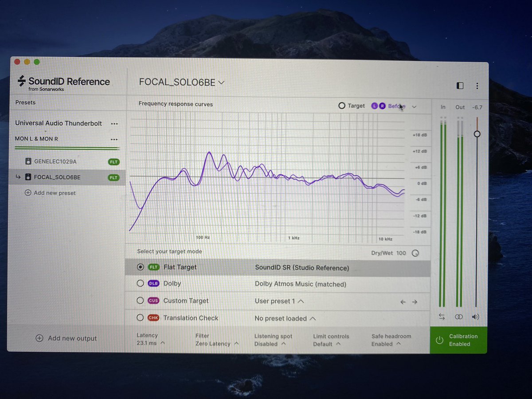Click the purple DLB Dolby badge

[153, 284]
